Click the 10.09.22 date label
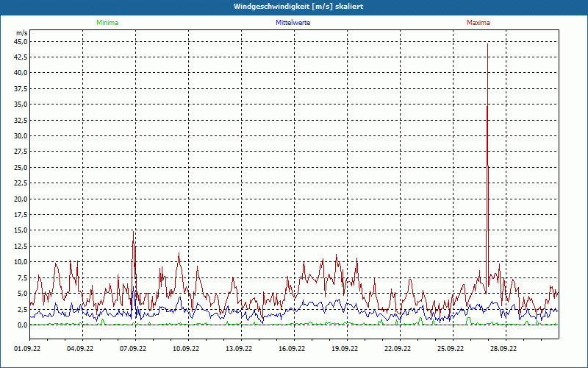 pos(186,349)
